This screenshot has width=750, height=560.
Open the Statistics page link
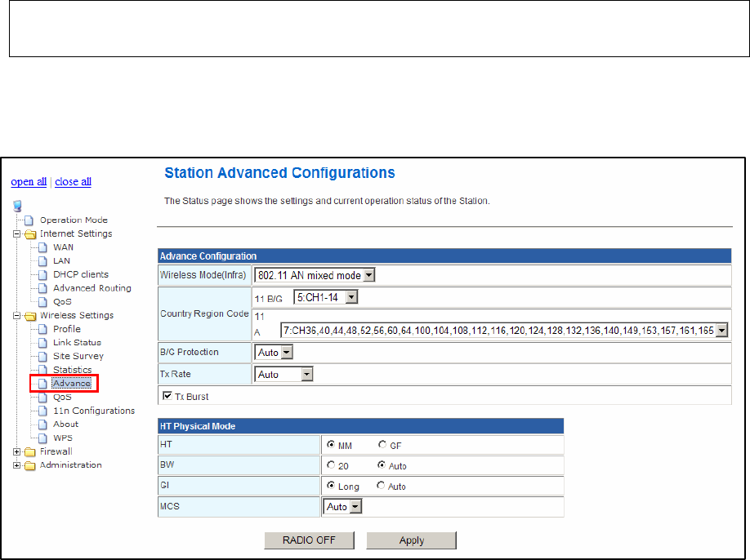point(72,370)
